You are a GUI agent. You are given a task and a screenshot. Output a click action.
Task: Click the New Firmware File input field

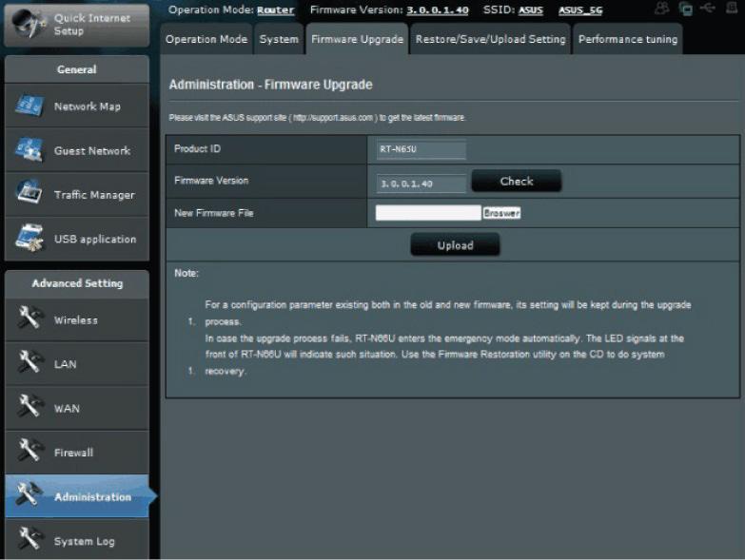[x=428, y=213]
